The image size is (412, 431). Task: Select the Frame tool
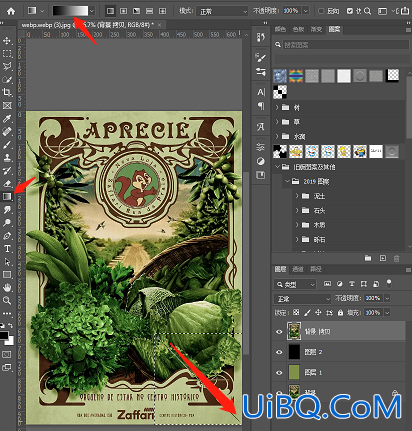7,106
